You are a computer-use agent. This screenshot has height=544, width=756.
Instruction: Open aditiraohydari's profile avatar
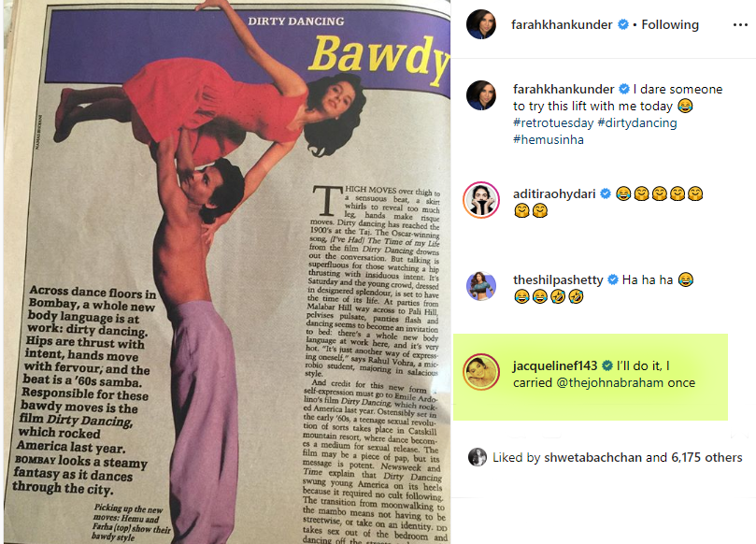pos(481,200)
